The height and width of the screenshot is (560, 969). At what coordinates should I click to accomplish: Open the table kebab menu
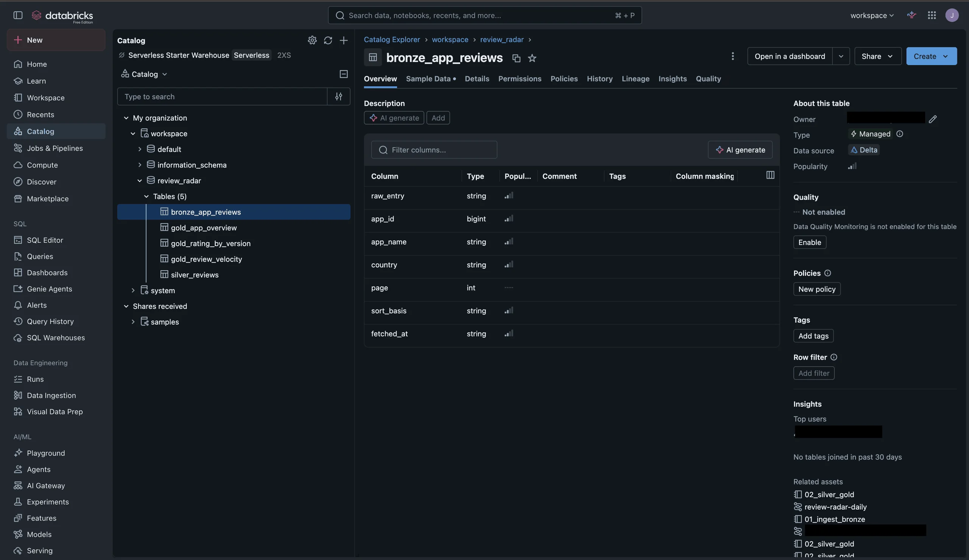(x=733, y=56)
